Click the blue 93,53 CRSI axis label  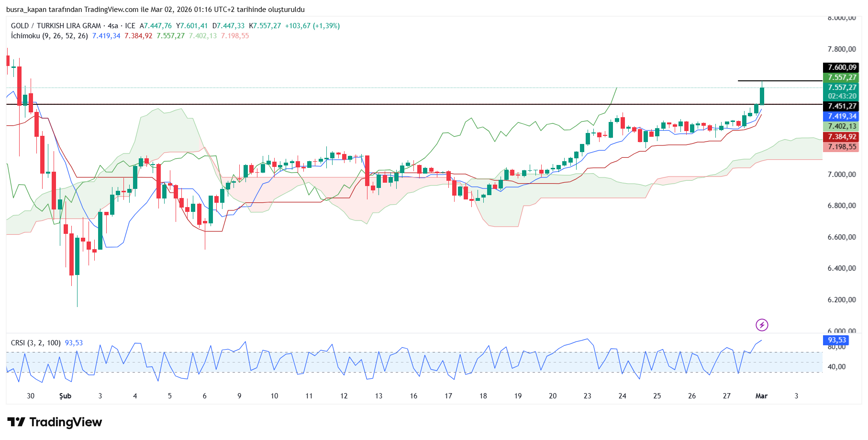pyautogui.click(x=836, y=340)
